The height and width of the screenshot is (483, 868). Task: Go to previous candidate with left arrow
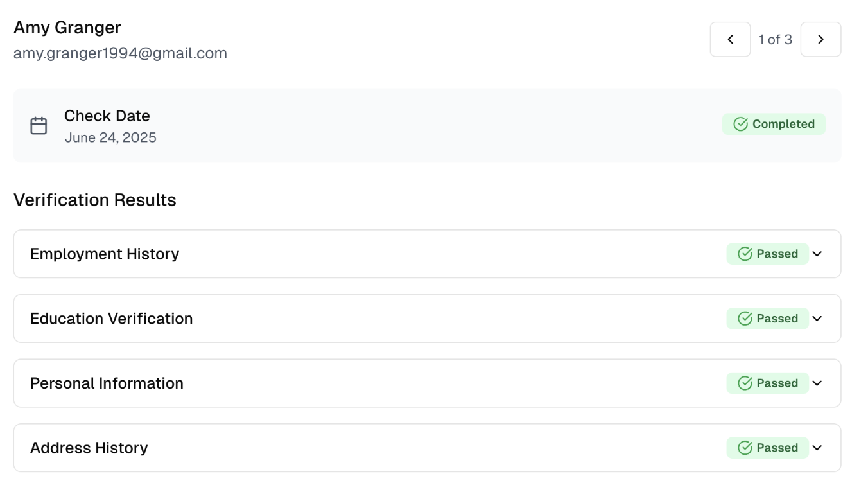(x=730, y=39)
